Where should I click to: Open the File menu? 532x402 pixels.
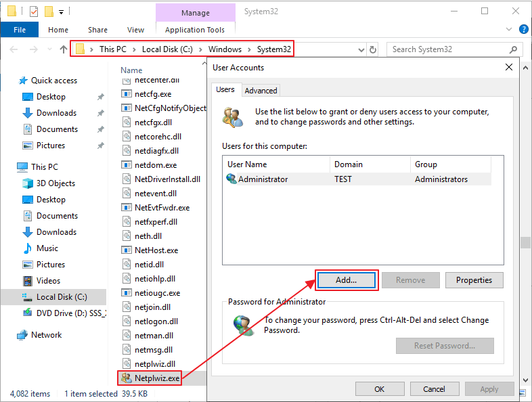20,30
